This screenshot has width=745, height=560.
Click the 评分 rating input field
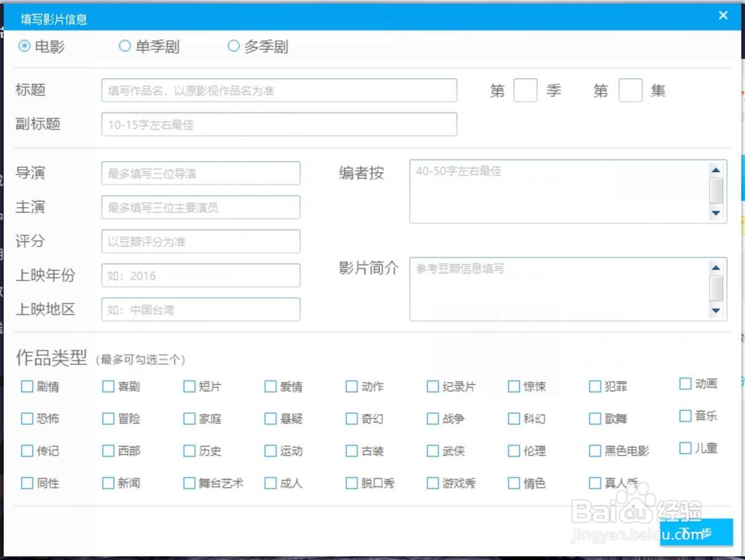coord(201,241)
